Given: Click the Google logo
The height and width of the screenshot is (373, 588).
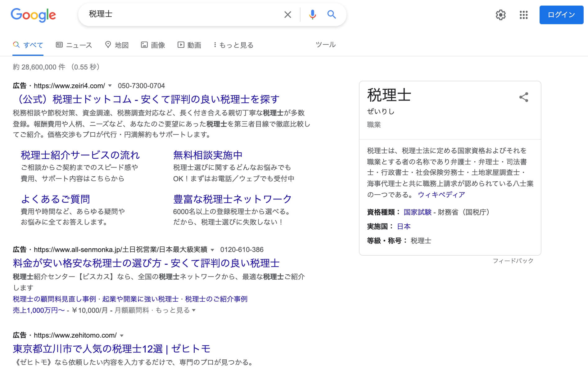Looking at the screenshot, I should pos(33,15).
